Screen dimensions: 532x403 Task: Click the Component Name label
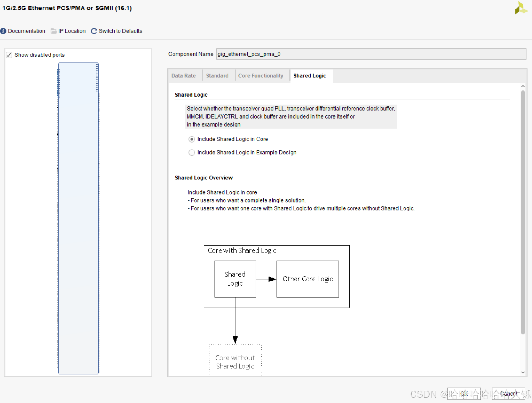191,54
